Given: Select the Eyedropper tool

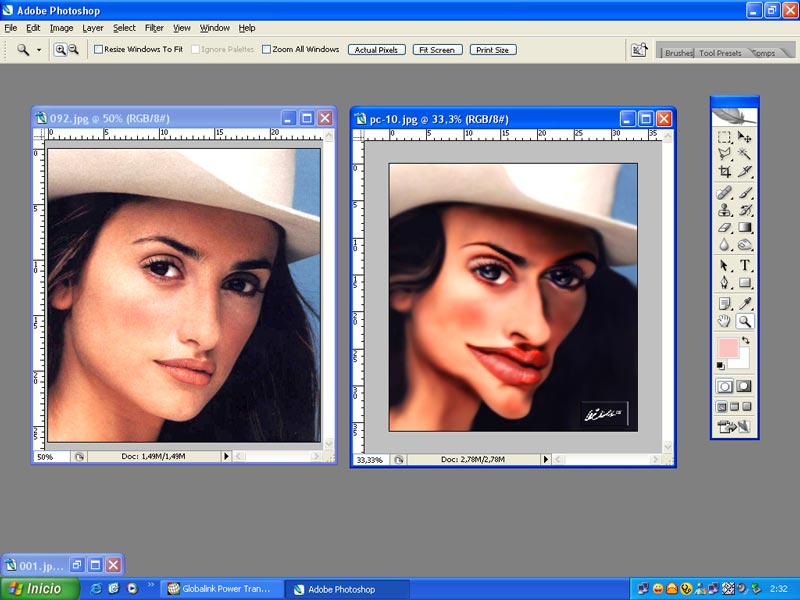Looking at the screenshot, I should tap(744, 303).
